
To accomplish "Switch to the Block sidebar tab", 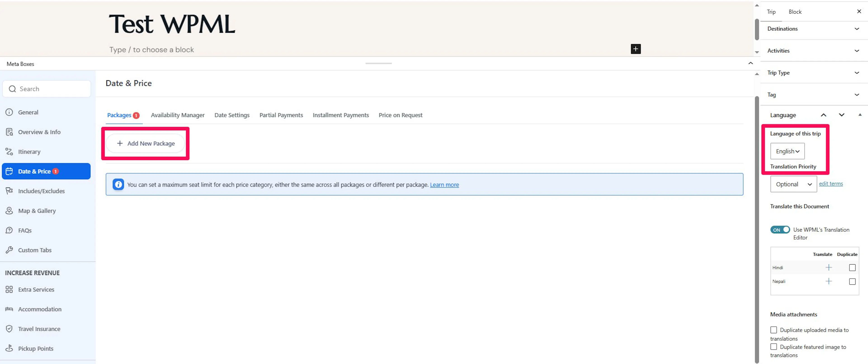I will pyautogui.click(x=795, y=12).
